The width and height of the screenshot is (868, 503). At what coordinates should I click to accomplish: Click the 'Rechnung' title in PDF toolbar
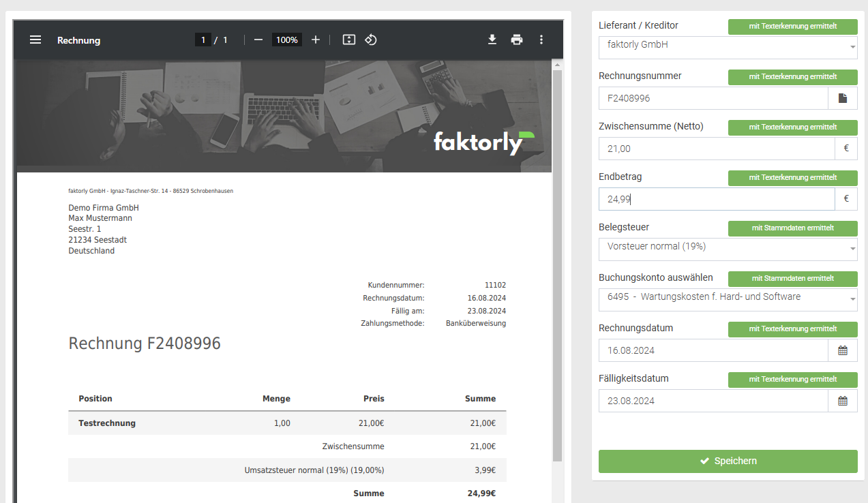(78, 40)
